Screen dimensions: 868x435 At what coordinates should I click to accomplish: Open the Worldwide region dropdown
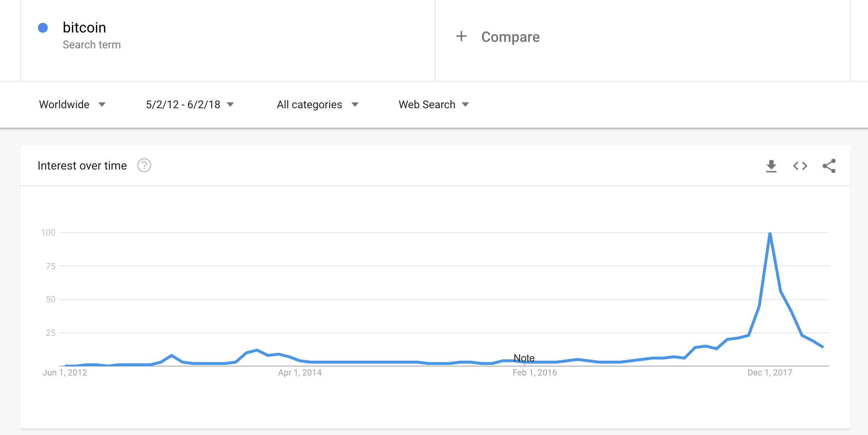[x=72, y=105]
